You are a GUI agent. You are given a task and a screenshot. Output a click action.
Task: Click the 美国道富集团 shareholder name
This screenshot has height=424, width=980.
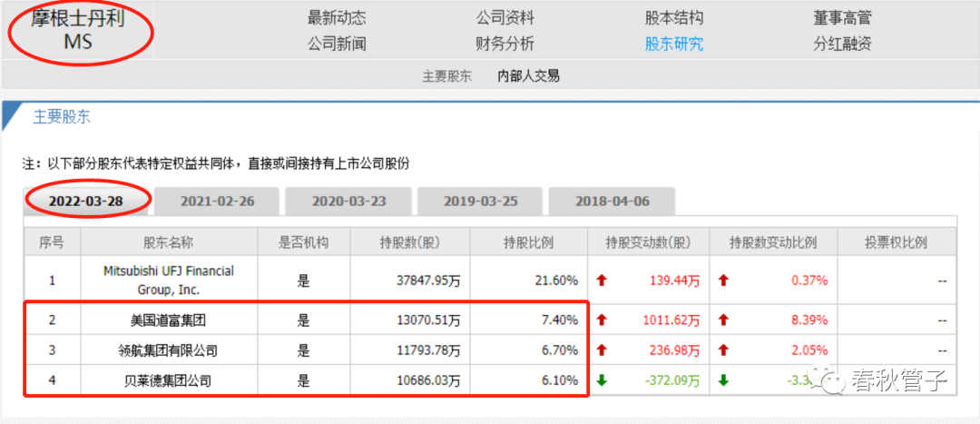169,320
